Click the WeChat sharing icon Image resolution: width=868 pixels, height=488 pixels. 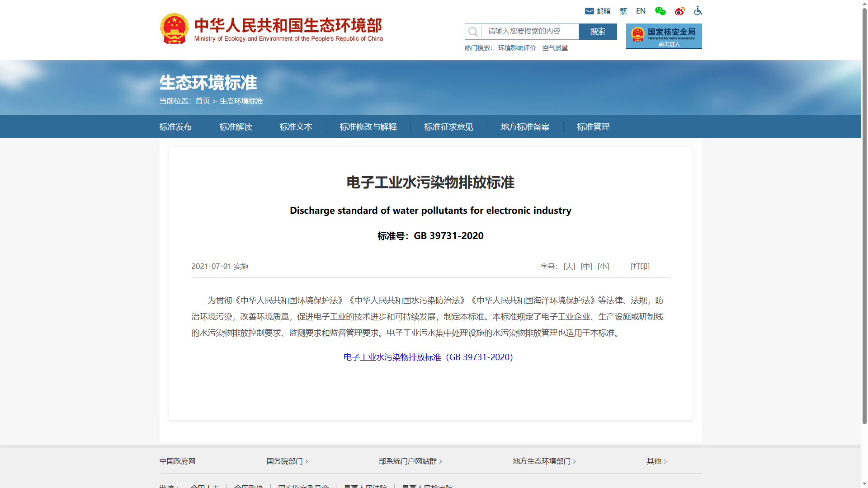coord(660,11)
